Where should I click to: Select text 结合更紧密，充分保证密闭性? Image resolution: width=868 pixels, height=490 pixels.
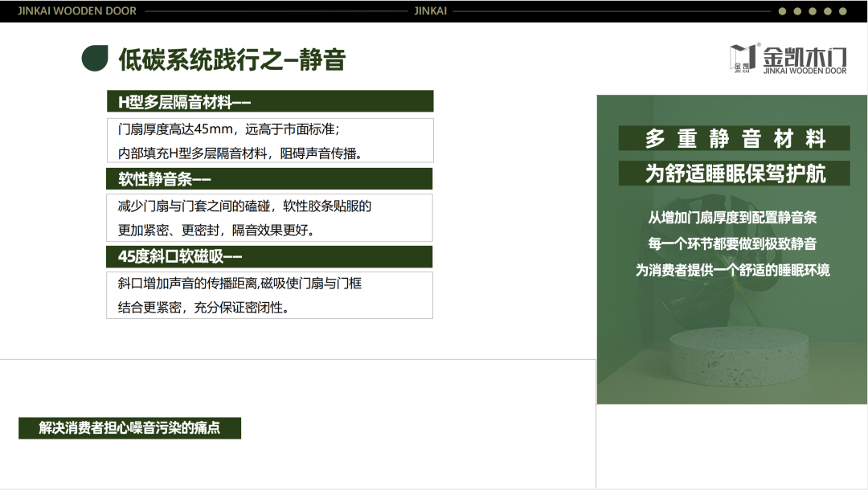pos(200,308)
